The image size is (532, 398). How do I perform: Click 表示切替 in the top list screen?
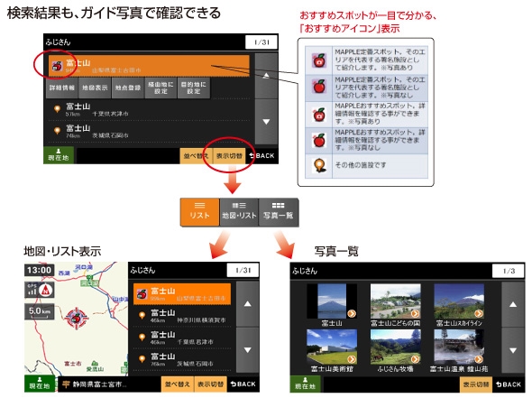[229, 156]
